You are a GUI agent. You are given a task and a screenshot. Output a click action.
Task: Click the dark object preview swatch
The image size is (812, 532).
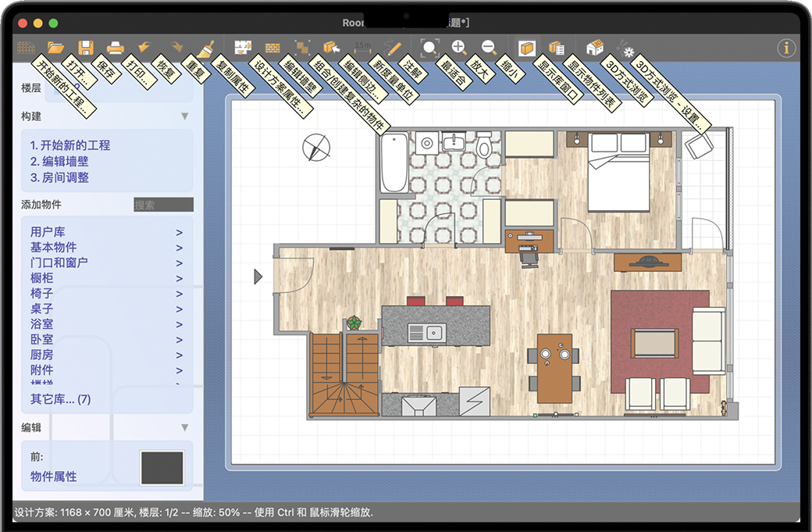point(162,467)
